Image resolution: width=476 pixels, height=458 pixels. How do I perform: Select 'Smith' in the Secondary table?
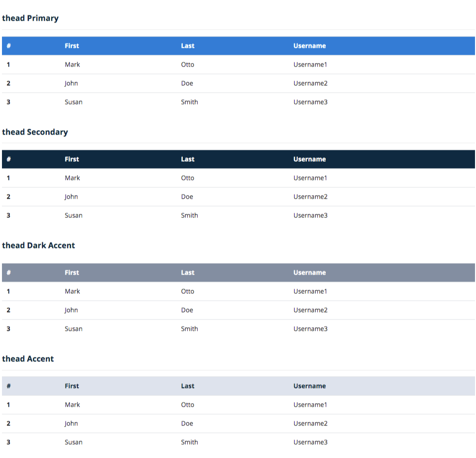point(189,215)
